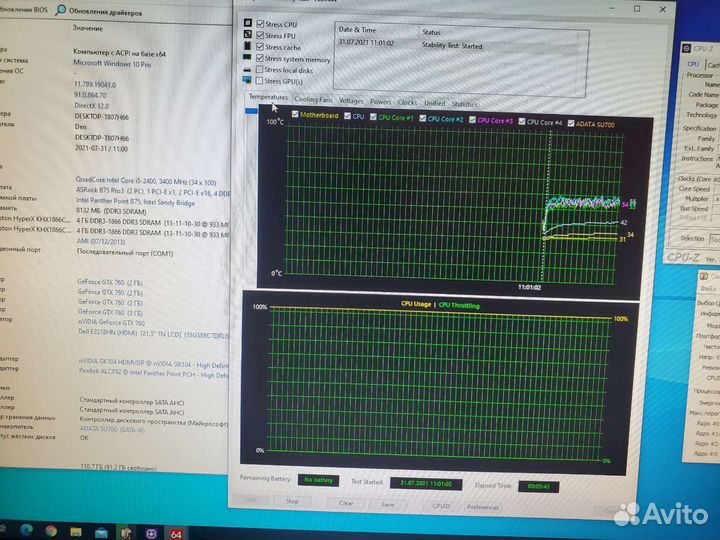The width and height of the screenshot is (720, 540).
Task: Click the Test Started timestamp field
Action: pos(426,484)
